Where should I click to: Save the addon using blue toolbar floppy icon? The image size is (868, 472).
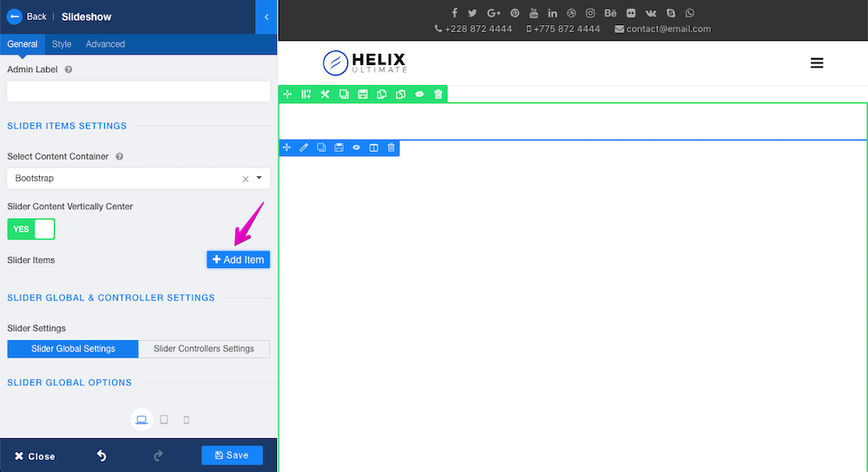339,147
